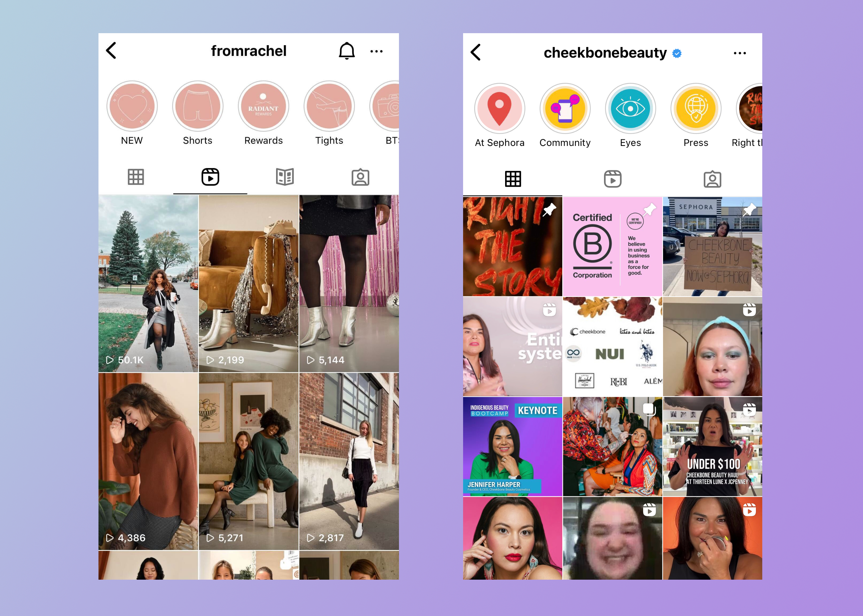Toggle the Tagged tab on fromrachael
The width and height of the screenshot is (863, 616).
360,177
